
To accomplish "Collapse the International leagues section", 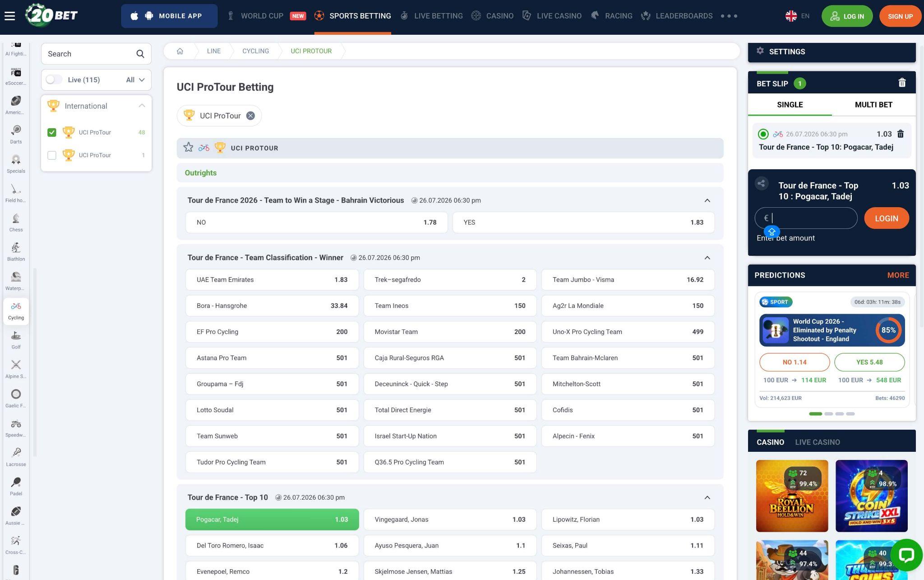I will 142,106.
